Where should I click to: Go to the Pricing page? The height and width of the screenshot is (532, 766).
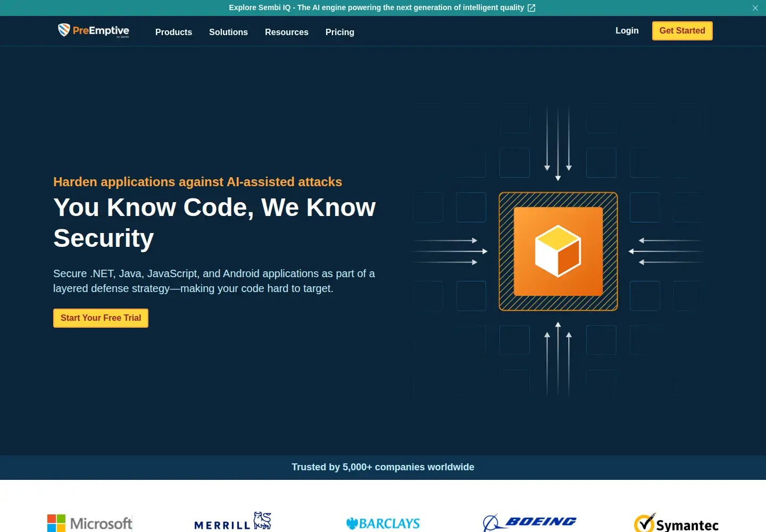click(x=340, y=32)
